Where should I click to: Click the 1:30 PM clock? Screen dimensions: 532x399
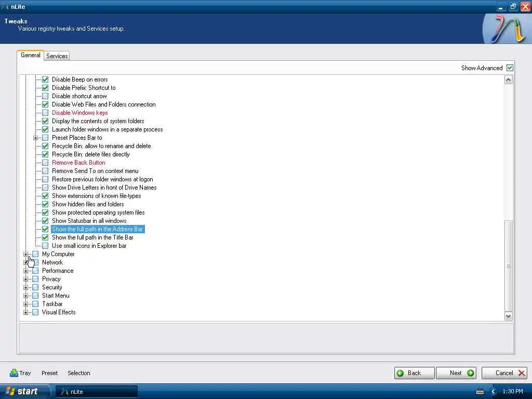pos(513,392)
